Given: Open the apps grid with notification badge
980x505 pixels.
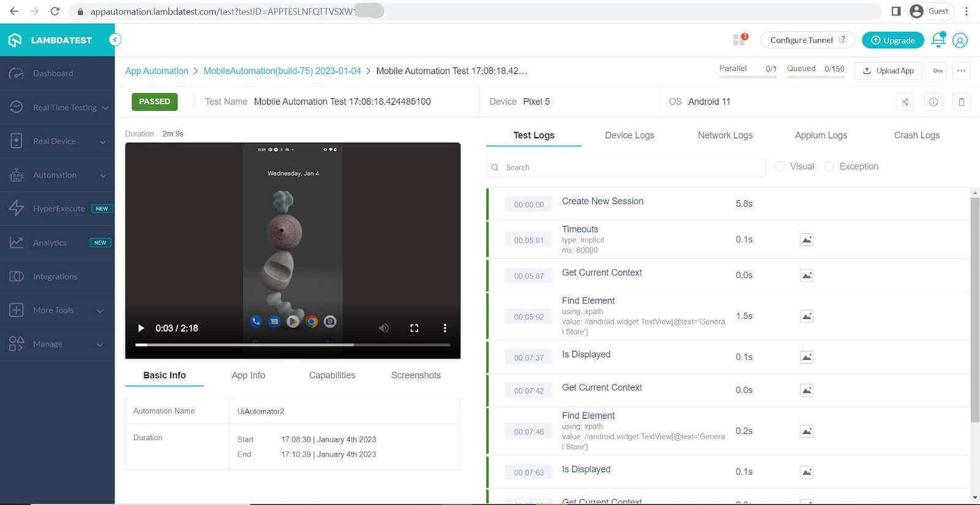Looking at the screenshot, I should [x=740, y=40].
